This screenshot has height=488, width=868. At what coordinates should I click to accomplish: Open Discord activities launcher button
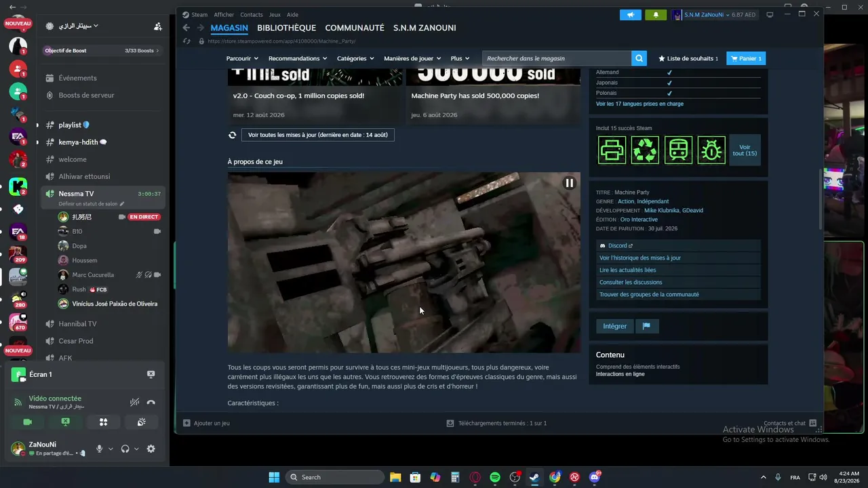(103, 422)
